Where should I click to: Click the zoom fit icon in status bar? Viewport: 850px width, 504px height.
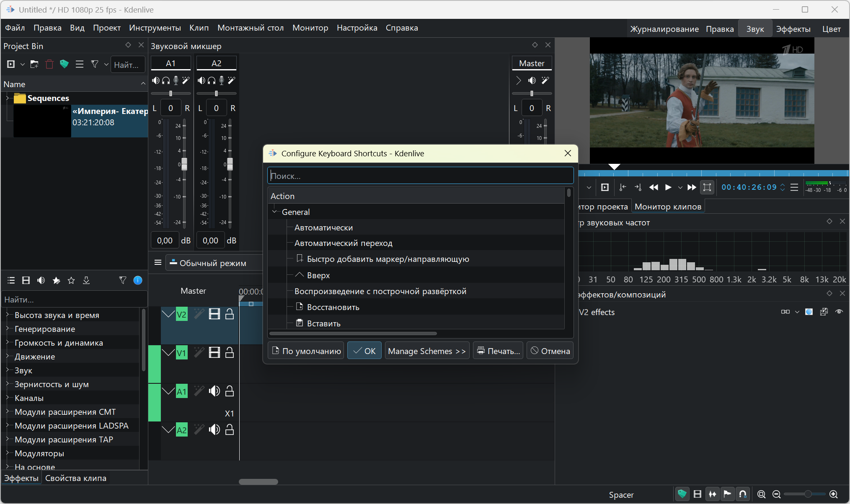761,494
